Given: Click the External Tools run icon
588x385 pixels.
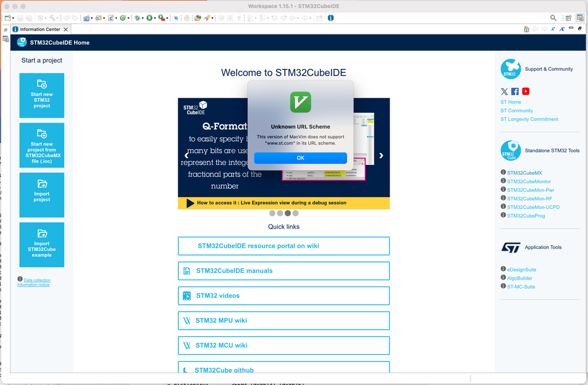Looking at the screenshot, I should [162, 18].
